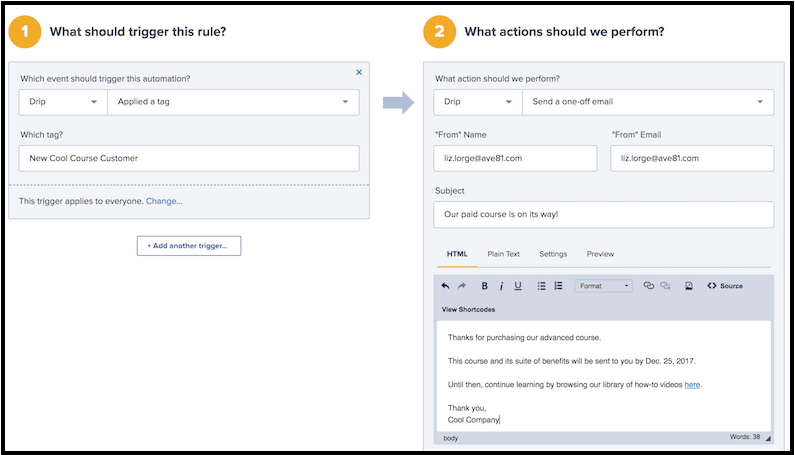Click the insert image icon
Viewport: 795px width, 455px height.
[689, 286]
